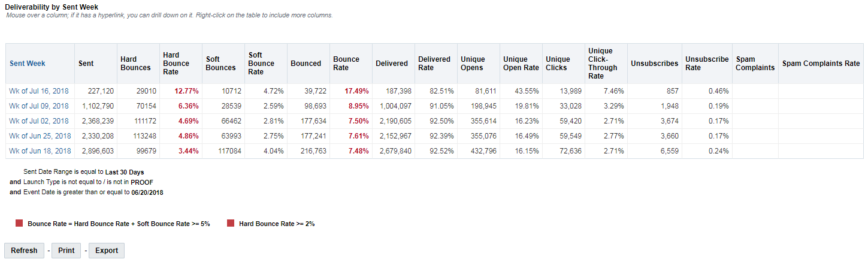Screen dimensions: 868x262
Task: Select the Unique Open Rate column header
Action: pyautogui.click(x=521, y=64)
